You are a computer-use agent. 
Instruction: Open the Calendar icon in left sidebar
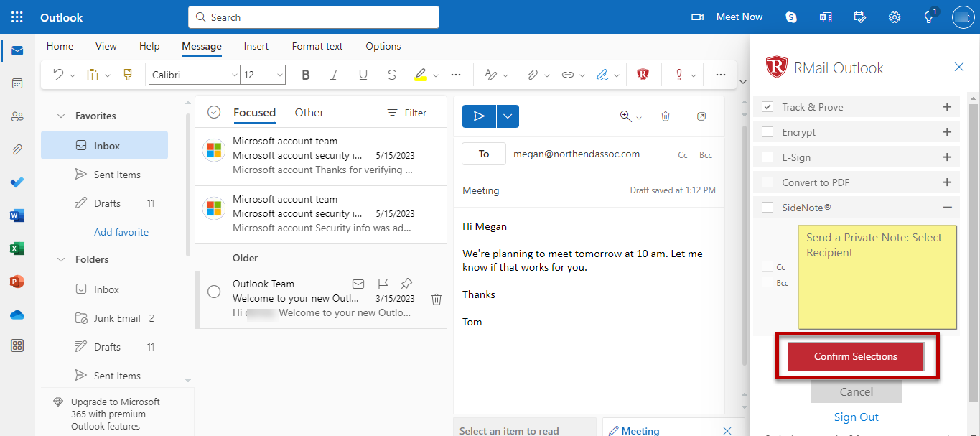(x=17, y=83)
